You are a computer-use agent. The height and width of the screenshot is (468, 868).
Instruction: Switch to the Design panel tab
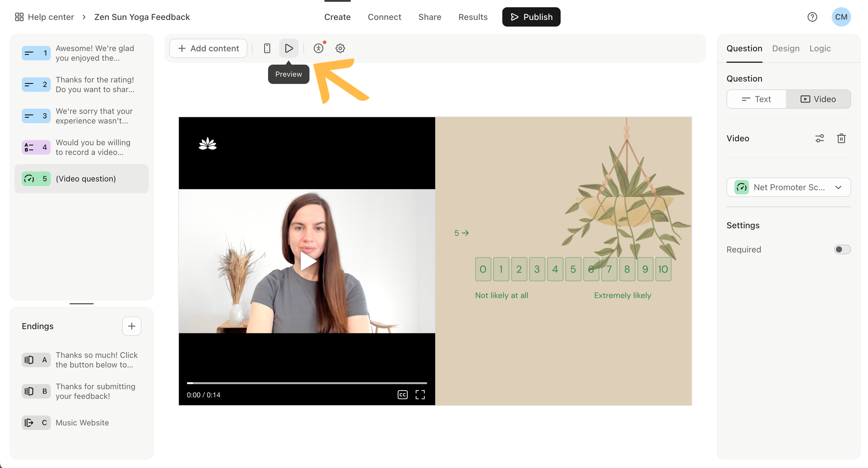[x=786, y=48]
